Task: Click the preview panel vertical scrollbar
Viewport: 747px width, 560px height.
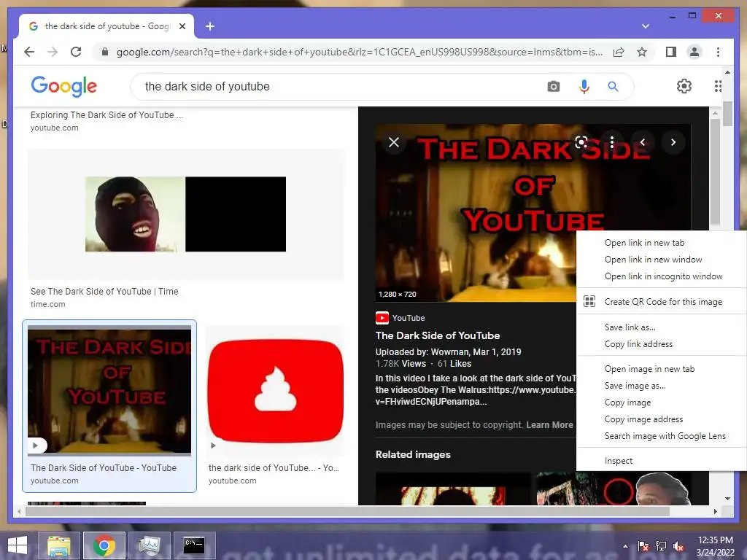Action: (715, 172)
